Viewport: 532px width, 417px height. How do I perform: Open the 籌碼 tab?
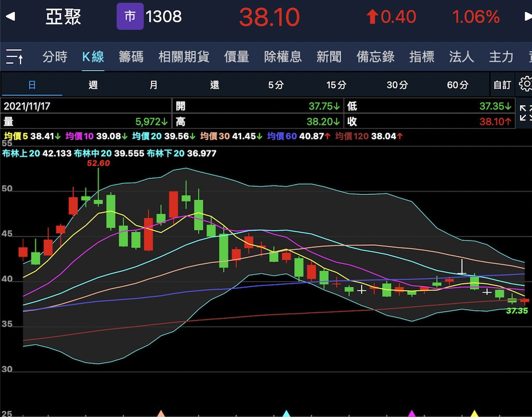click(131, 57)
